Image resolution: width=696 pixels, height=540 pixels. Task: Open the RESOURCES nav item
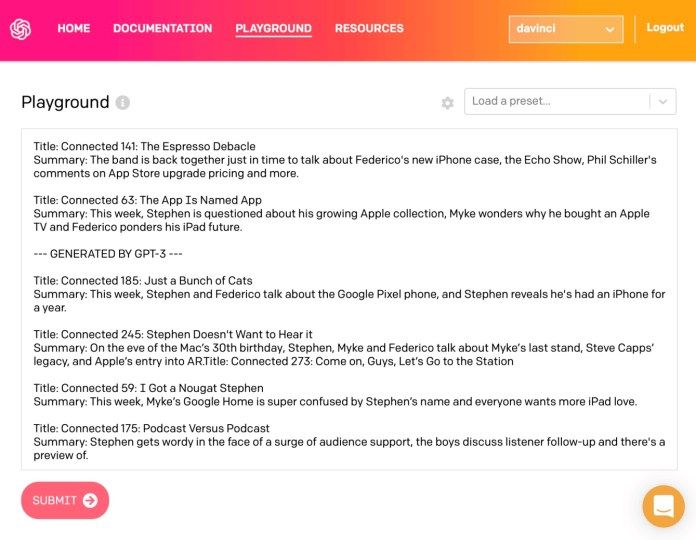coord(369,29)
